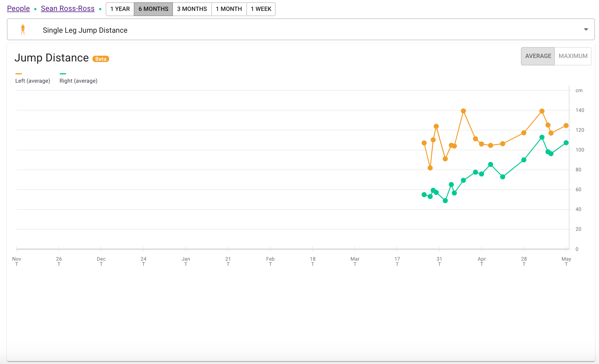Click the orange Left legend color marker
The width and height of the screenshot is (599, 364).
(x=18, y=74)
